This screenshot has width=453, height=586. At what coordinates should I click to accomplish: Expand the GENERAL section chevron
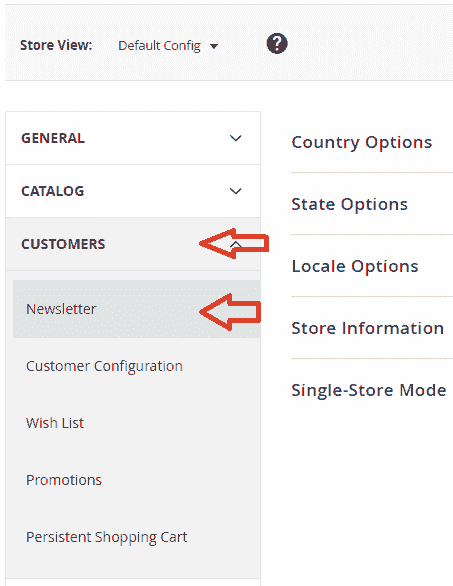coord(235,138)
